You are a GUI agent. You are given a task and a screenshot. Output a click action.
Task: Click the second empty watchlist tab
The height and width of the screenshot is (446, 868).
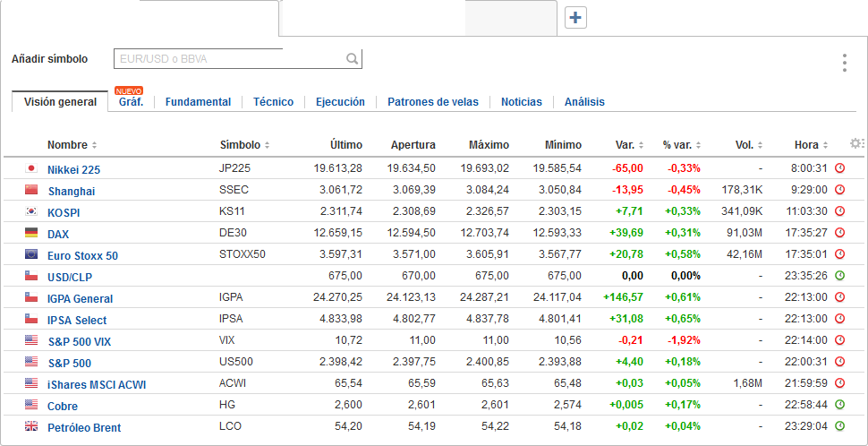tap(419, 18)
